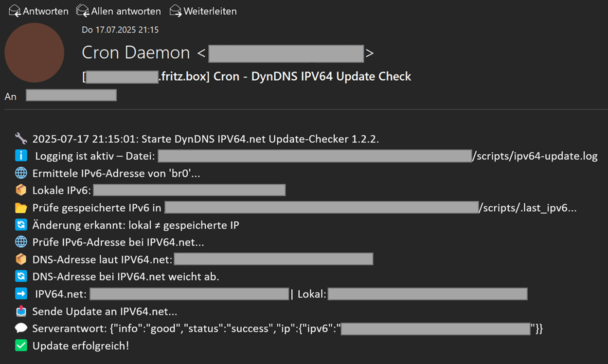Click the ipv64-update.log file path text
The width and height of the screenshot is (608, 364).
pyautogui.click(x=535, y=156)
